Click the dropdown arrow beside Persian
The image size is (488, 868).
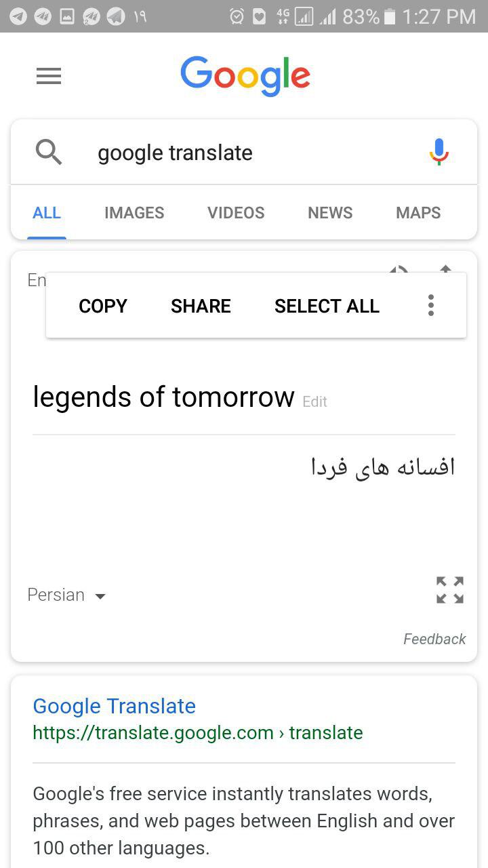pos(100,597)
